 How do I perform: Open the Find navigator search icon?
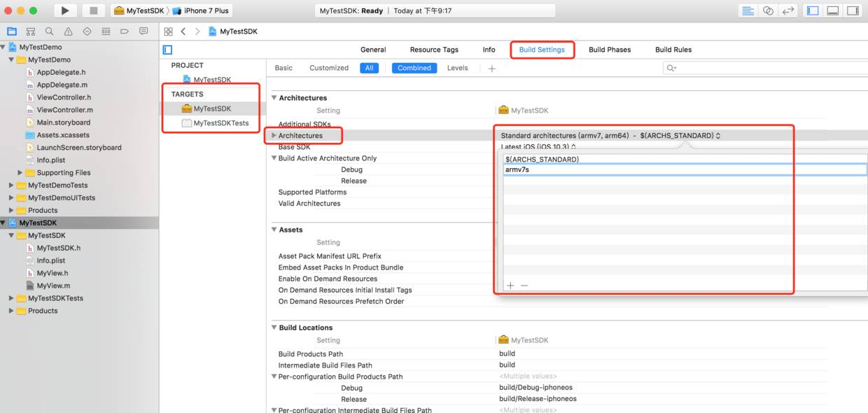tap(49, 31)
